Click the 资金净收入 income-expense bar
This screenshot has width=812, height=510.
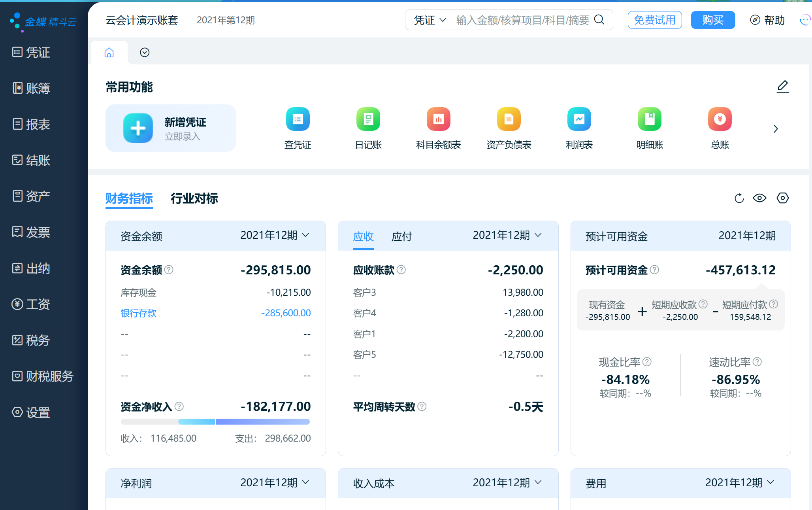pyautogui.click(x=215, y=422)
